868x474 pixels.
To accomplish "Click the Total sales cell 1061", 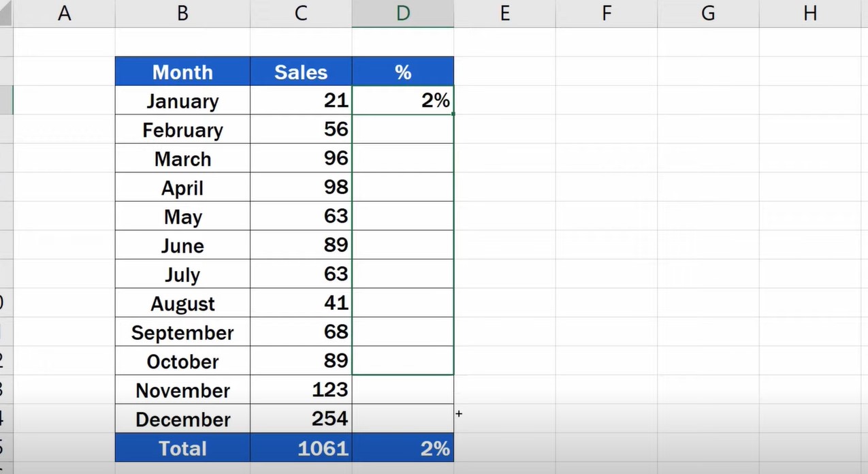I will [301, 448].
